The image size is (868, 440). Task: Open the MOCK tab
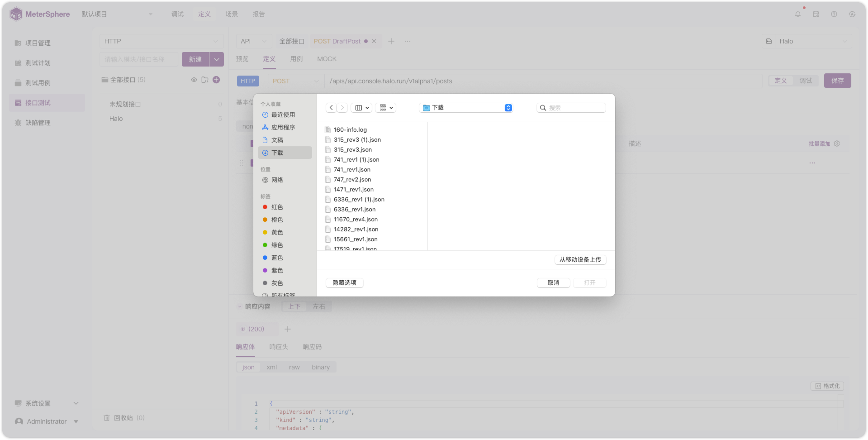tap(327, 59)
